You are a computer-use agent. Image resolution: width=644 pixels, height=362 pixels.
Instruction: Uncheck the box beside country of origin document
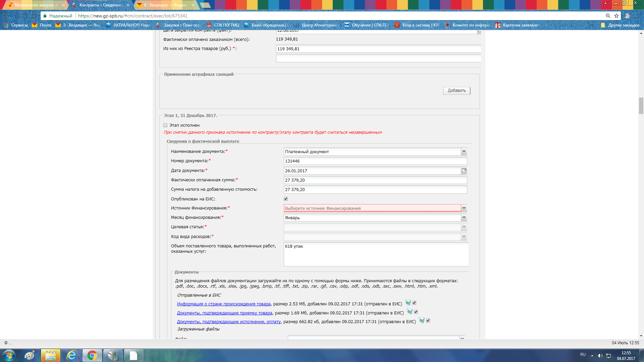coord(414,303)
